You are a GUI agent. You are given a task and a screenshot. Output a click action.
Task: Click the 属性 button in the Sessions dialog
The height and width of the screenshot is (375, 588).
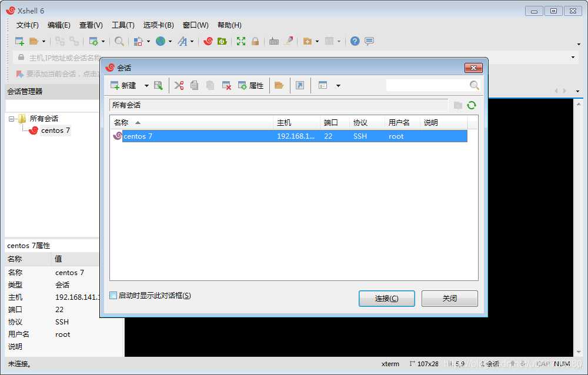click(x=251, y=85)
